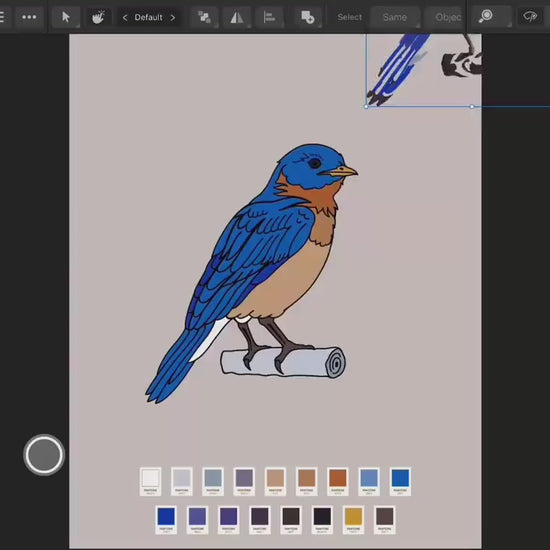Click the flip mirror triangles icon

[x=237, y=17]
